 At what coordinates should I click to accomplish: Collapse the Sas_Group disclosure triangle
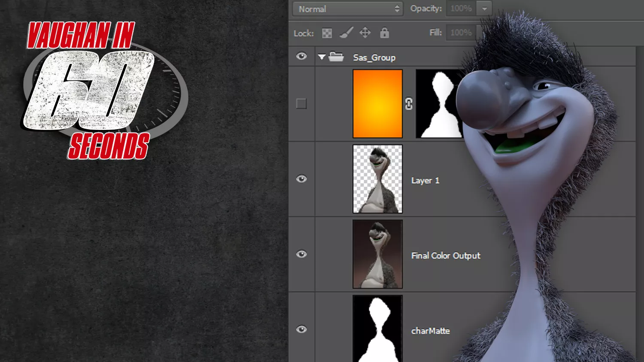pyautogui.click(x=322, y=57)
